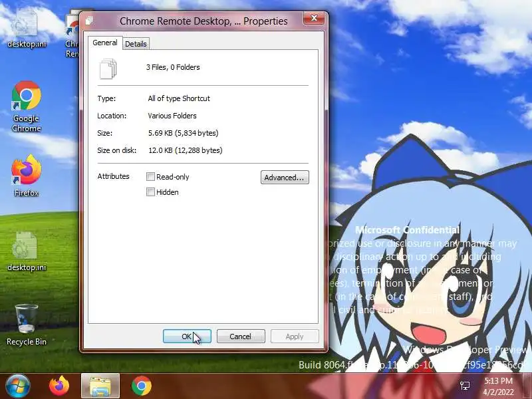Click the Properties dialog title bar icon
Screen dimensions: 532x399
(x=89, y=21)
